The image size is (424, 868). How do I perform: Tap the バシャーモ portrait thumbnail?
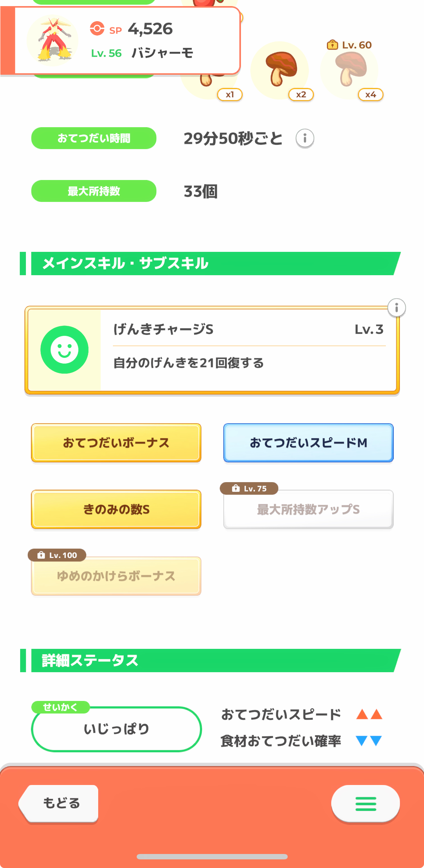[53, 41]
